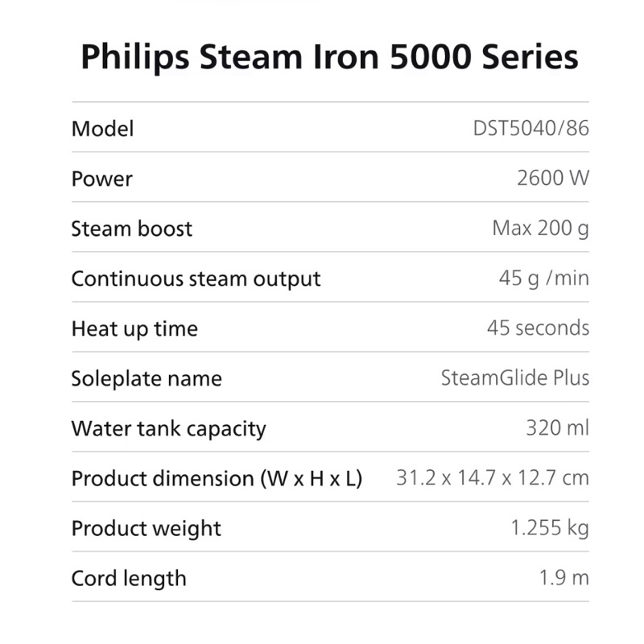Select the 1.255 kg weight value
Viewport: 644px width, 644px height.
coord(550,528)
